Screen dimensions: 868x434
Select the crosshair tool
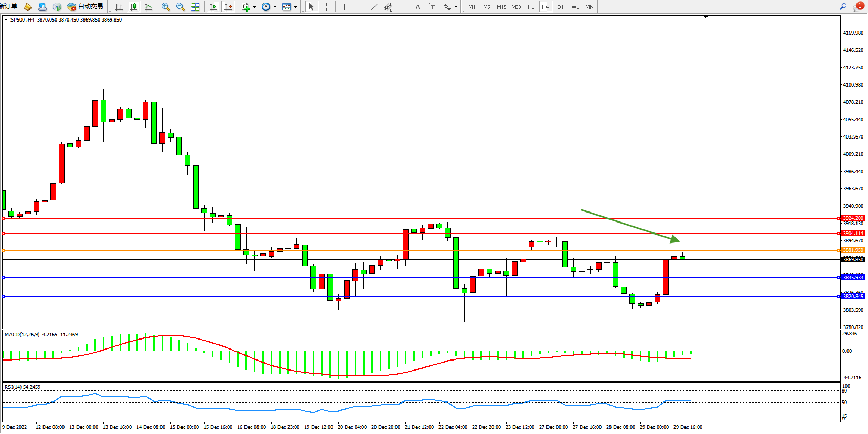pos(326,7)
